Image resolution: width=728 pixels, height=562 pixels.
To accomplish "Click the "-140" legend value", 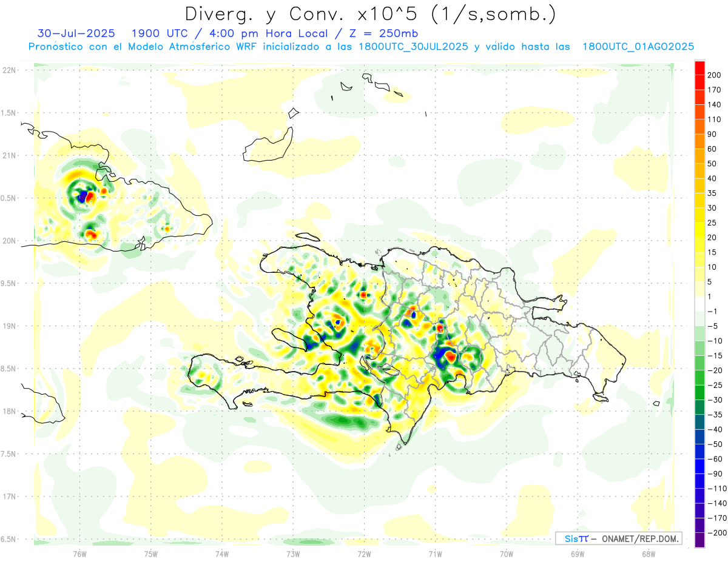I will (716, 503).
